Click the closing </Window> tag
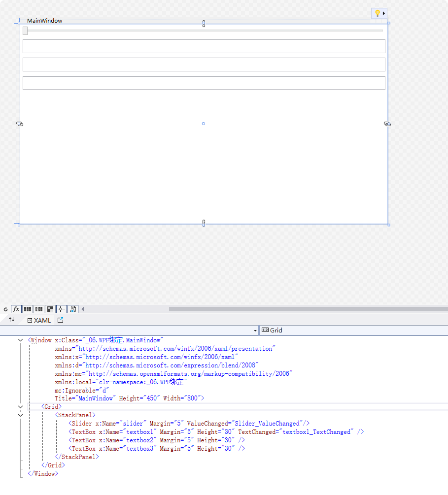This screenshot has height=495, width=448. 43,474
